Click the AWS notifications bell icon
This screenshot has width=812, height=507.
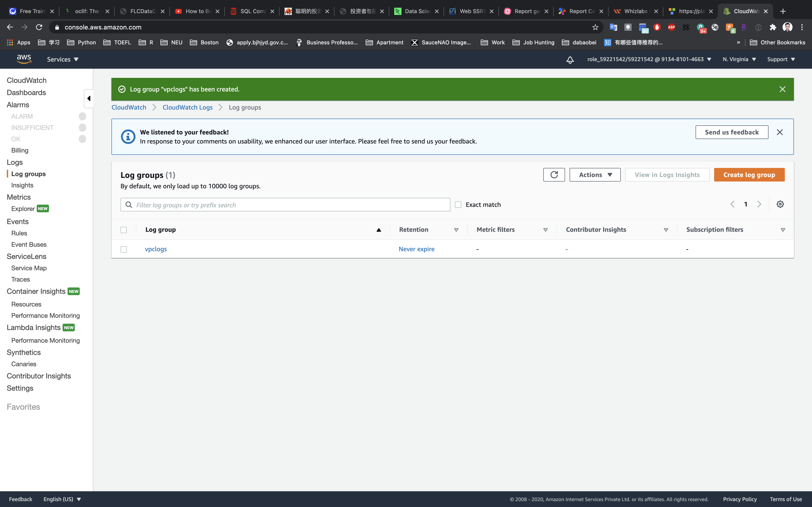pyautogui.click(x=570, y=60)
